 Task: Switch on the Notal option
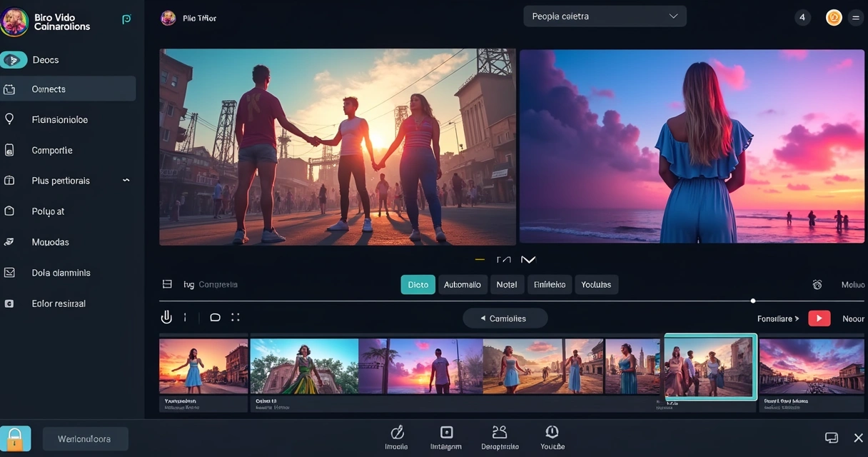pyautogui.click(x=507, y=284)
